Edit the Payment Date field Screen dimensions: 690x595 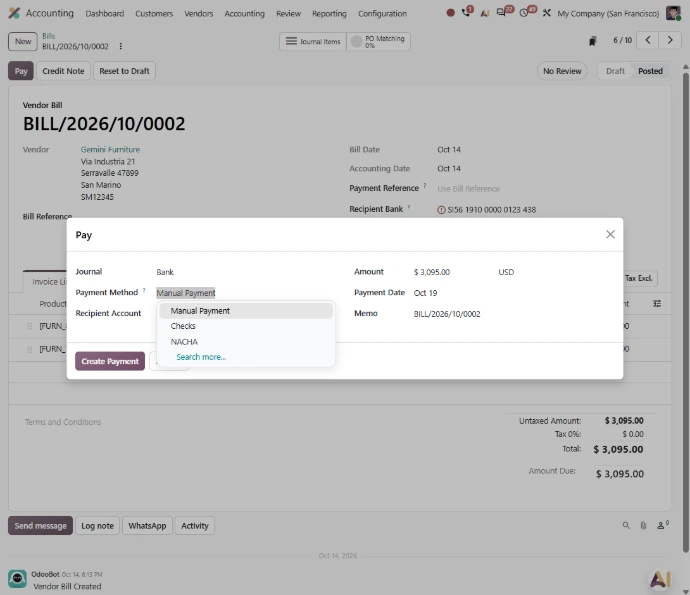513,293
